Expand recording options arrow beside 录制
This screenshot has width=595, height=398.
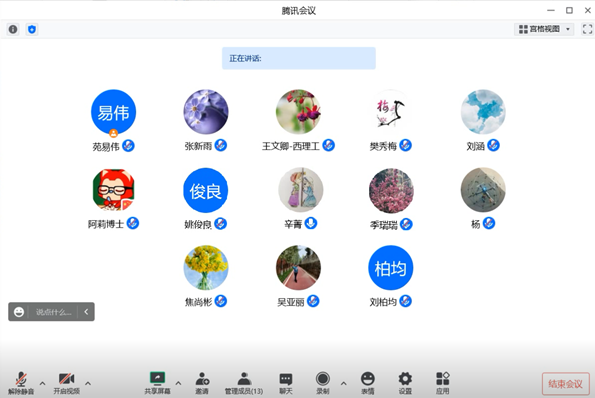(343, 383)
